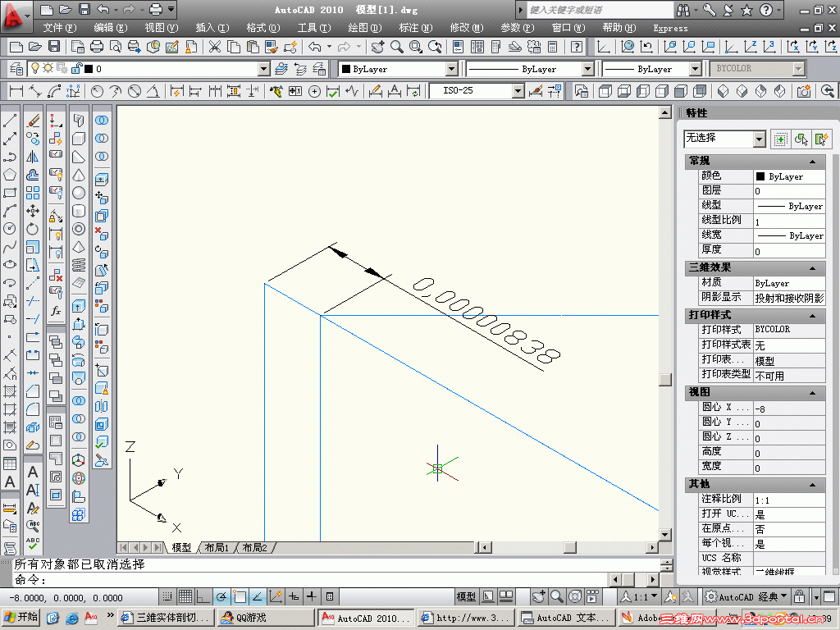Click the Cone solid modeling icon
840x630 pixels.
pyautogui.click(x=79, y=175)
